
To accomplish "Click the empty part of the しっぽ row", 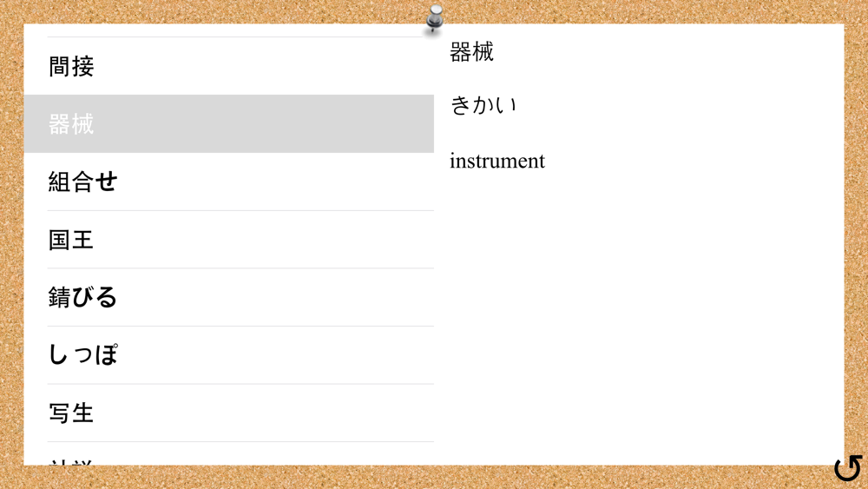I will point(277,355).
